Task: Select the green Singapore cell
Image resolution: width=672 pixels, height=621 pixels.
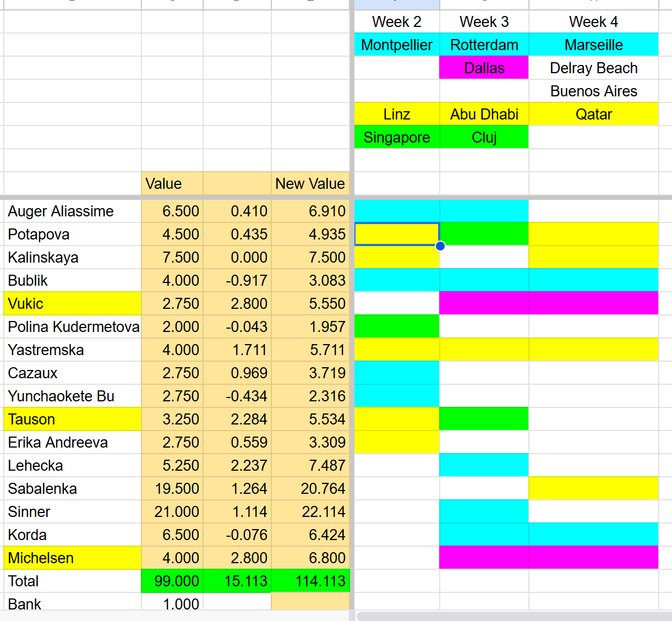Action: pyautogui.click(x=397, y=138)
